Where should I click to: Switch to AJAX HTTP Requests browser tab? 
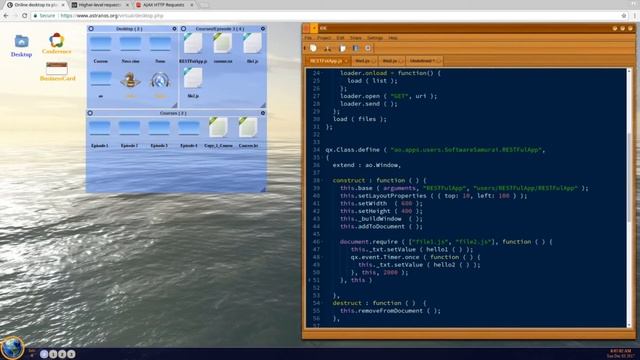164,5
